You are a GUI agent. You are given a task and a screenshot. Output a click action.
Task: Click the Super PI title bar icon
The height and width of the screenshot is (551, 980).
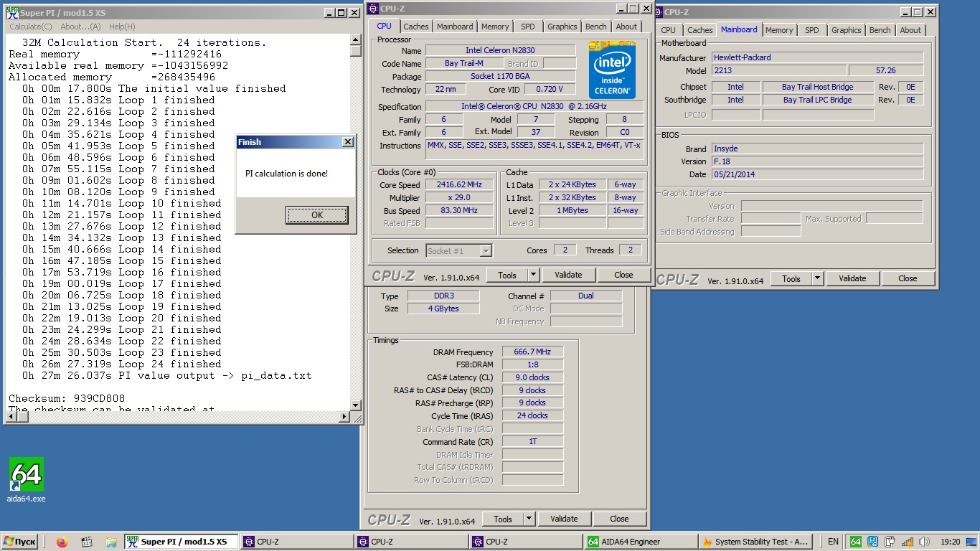(12, 12)
